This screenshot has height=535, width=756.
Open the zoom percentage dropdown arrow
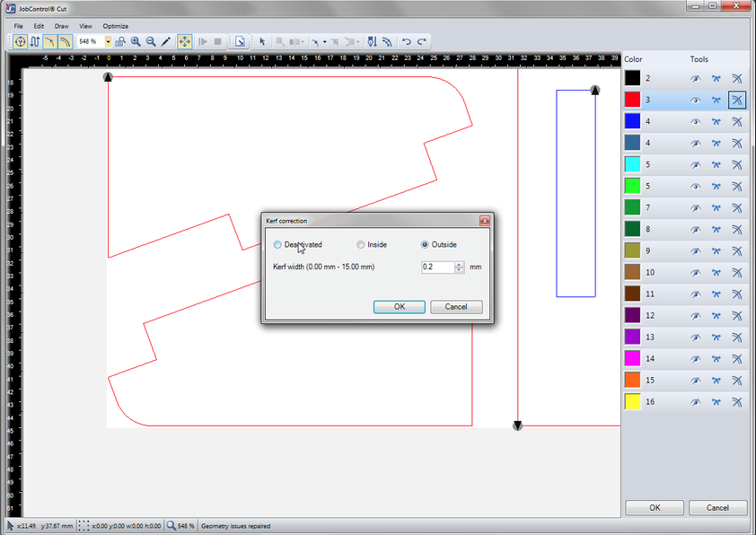tap(108, 41)
